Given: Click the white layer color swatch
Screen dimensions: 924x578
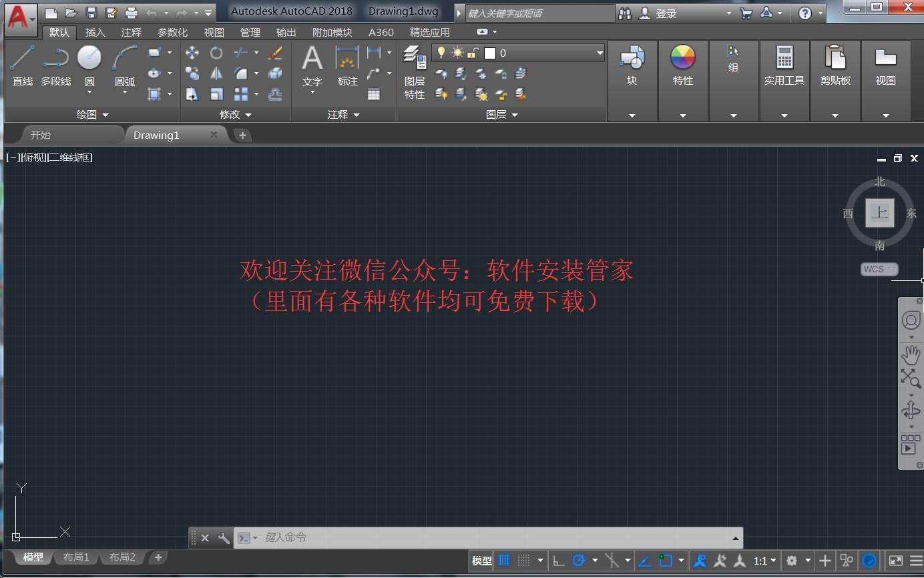Looking at the screenshot, I should coord(491,52).
